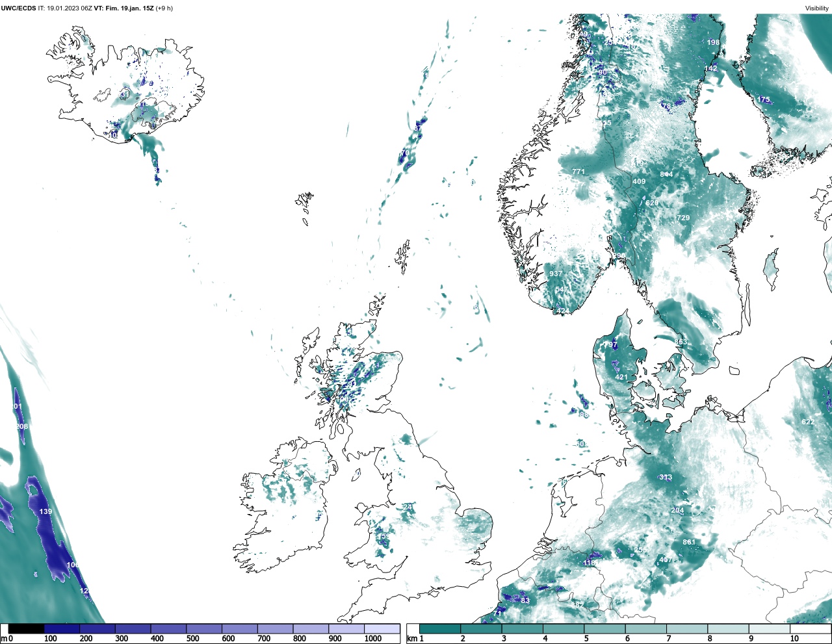Click the '409' visibility value label
Viewport: 832px width, 644px height.
[639, 181]
